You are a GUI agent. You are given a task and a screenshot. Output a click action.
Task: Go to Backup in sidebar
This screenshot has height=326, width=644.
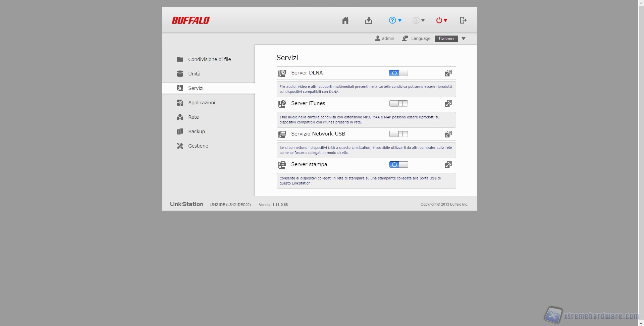coord(196,131)
